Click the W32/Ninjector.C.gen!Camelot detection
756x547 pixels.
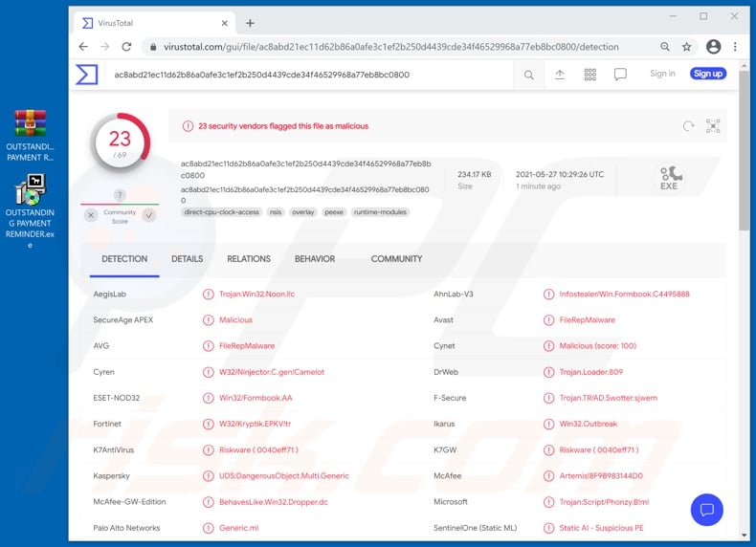coord(272,372)
